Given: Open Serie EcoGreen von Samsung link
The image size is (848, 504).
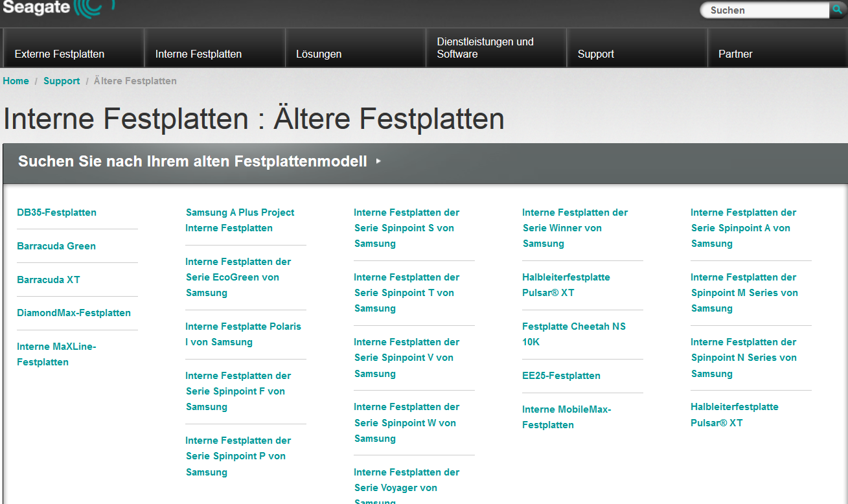Looking at the screenshot, I should click(x=238, y=277).
